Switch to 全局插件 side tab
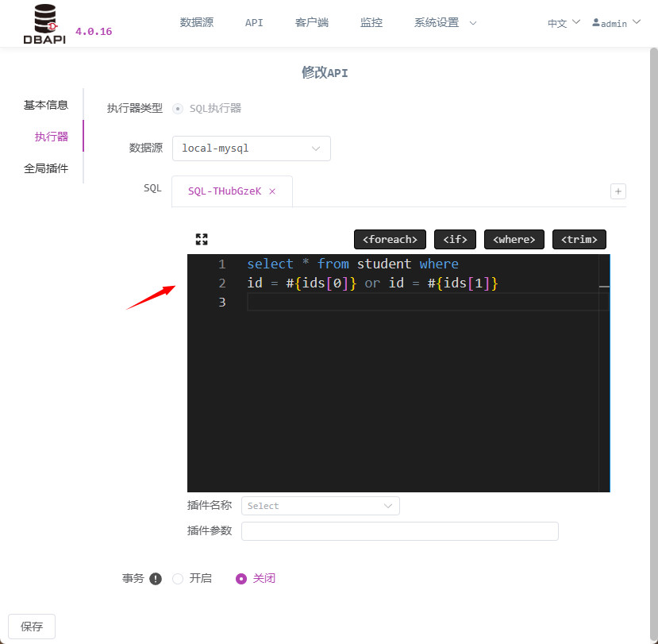 tap(46, 168)
